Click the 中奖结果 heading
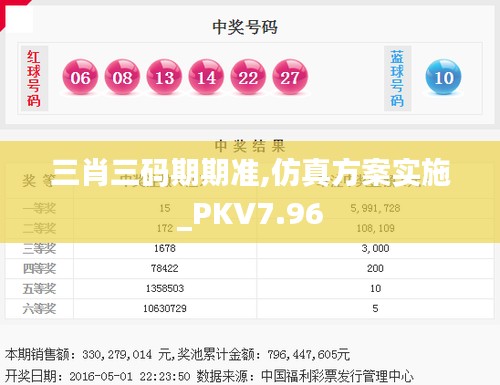Viewport: 500px width, 385px height. click(250, 146)
